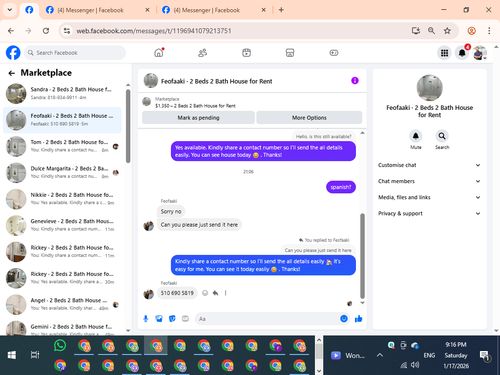The width and height of the screenshot is (500, 375).
Task: Open the Facebook home logo
Action: coord(13,53)
